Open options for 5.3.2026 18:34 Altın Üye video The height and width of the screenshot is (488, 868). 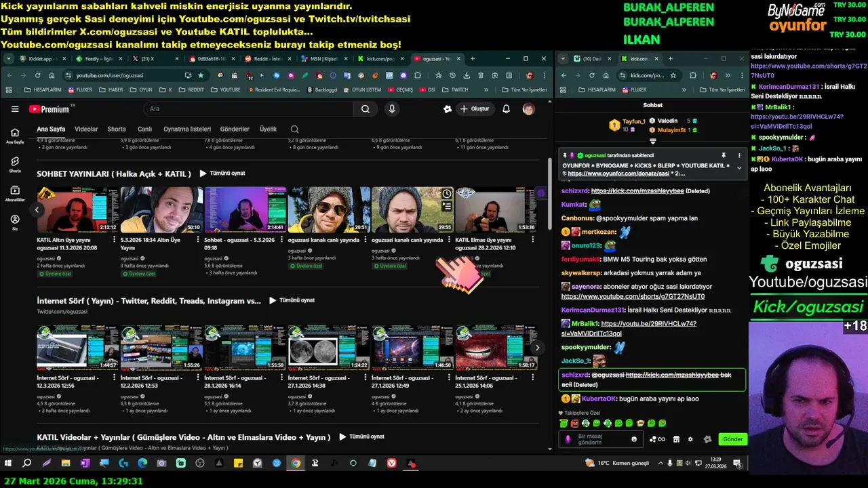tap(198, 240)
